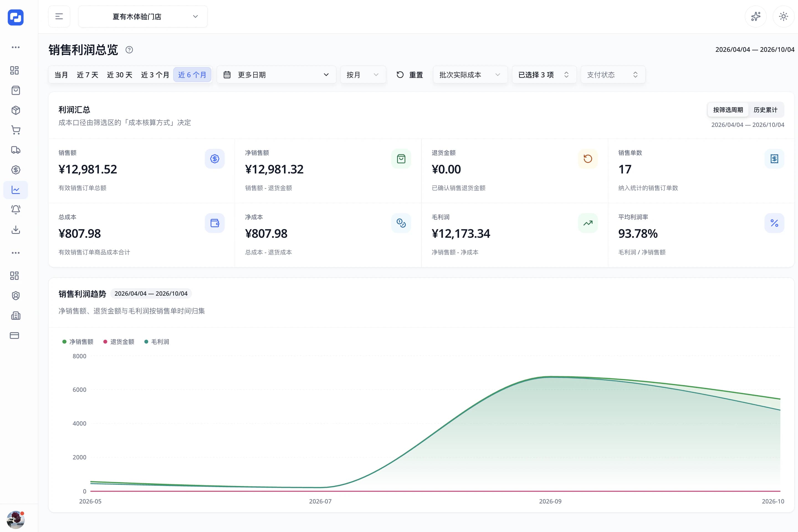The width and height of the screenshot is (798, 532).
Task: Open the 夏有木体验门店 store dropdown
Action: tap(143, 17)
